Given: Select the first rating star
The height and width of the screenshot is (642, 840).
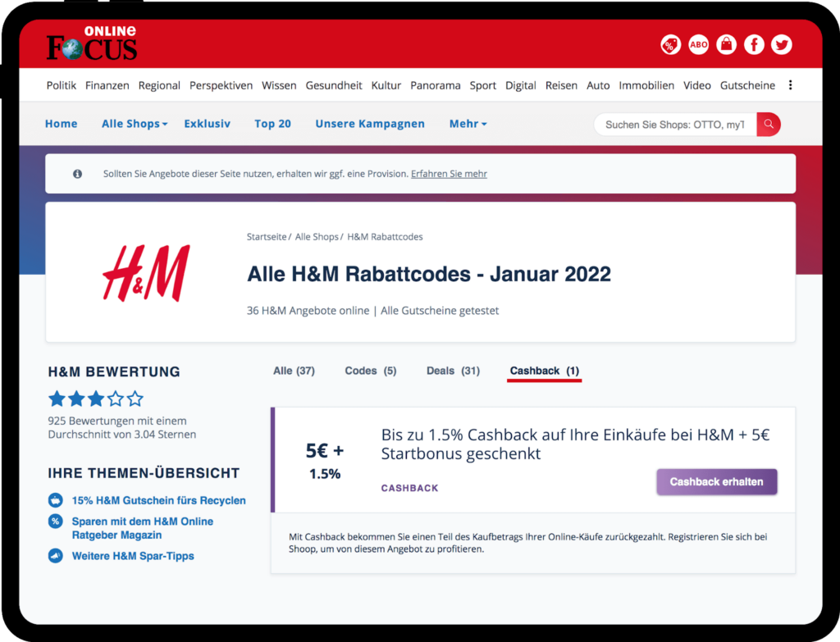Looking at the screenshot, I should (x=57, y=398).
